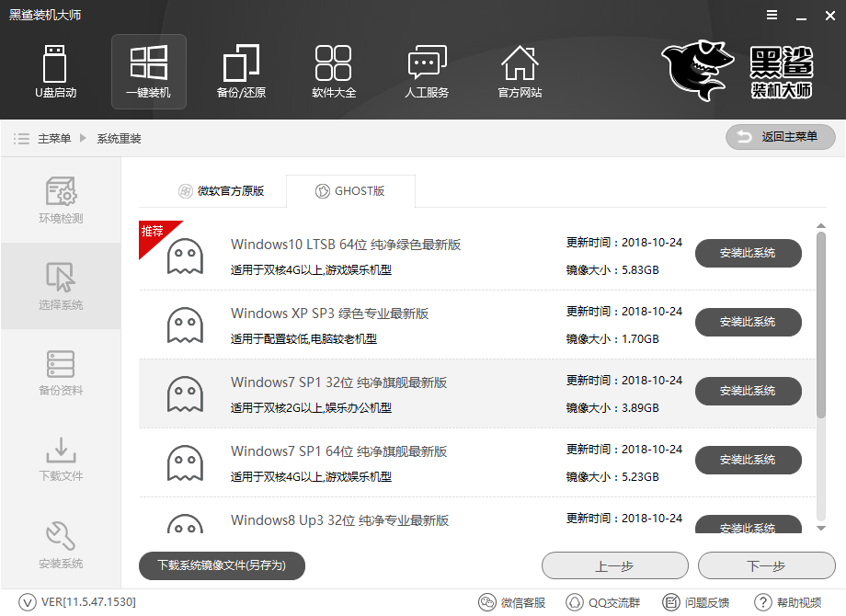Open the list menu beside 主菜单 breadcrumb

tap(21, 137)
